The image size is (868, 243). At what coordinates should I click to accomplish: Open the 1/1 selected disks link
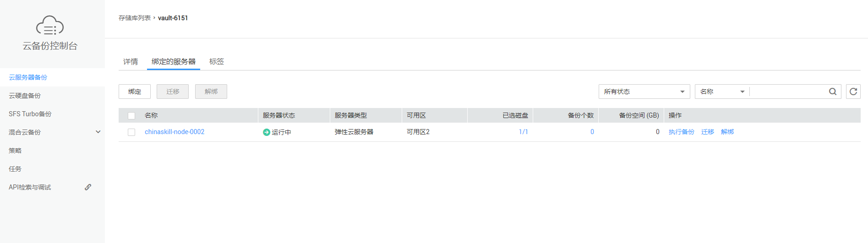click(x=523, y=132)
